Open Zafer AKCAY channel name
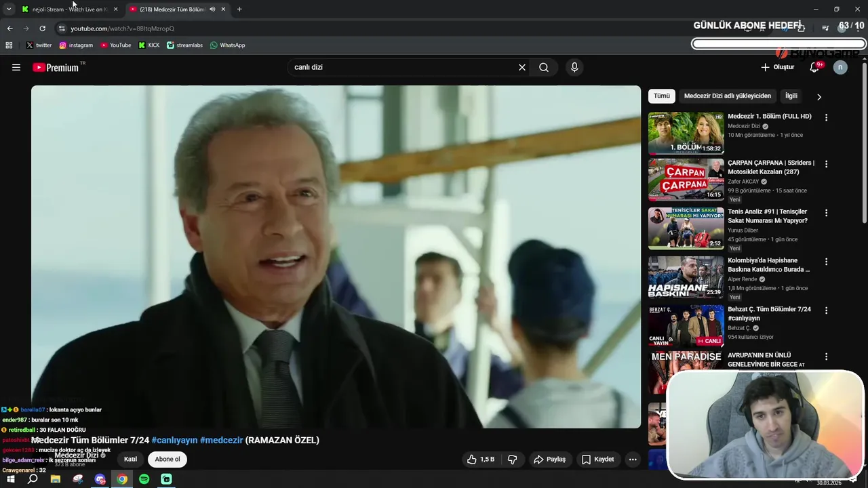Screen dimensions: 868x488 coord(743,182)
